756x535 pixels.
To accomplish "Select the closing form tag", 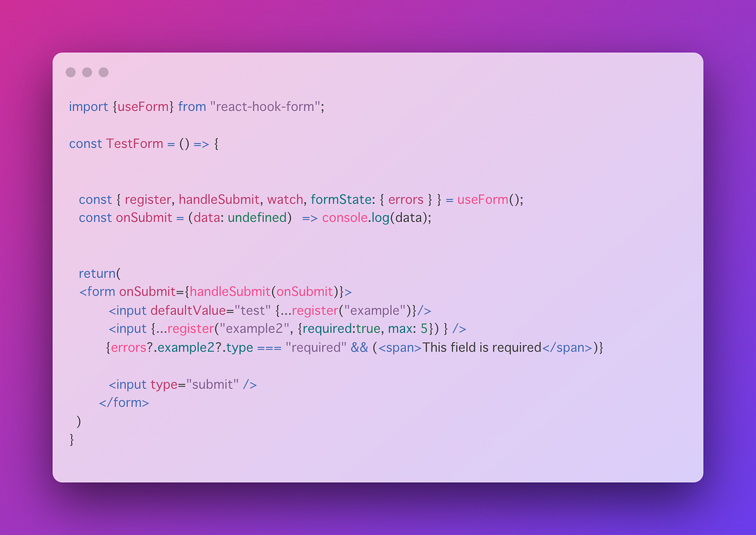I will click(x=123, y=402).
